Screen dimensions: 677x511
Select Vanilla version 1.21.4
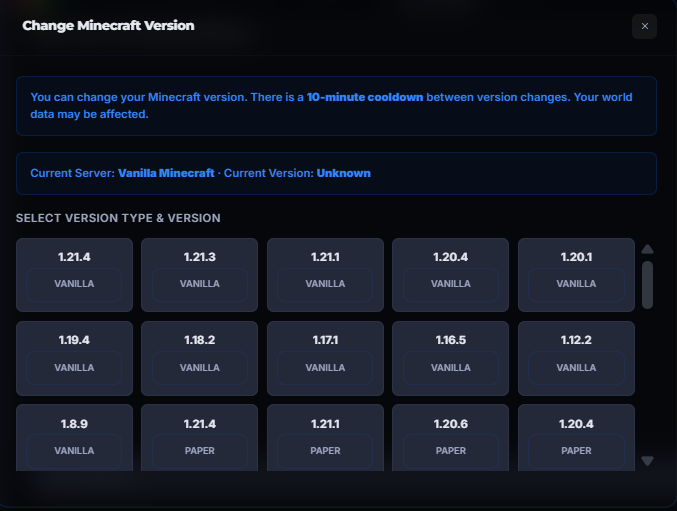(74, 274)
